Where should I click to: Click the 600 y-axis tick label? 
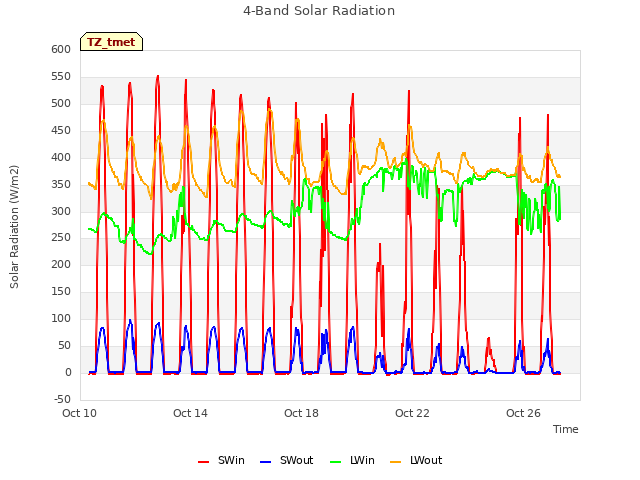61,49
